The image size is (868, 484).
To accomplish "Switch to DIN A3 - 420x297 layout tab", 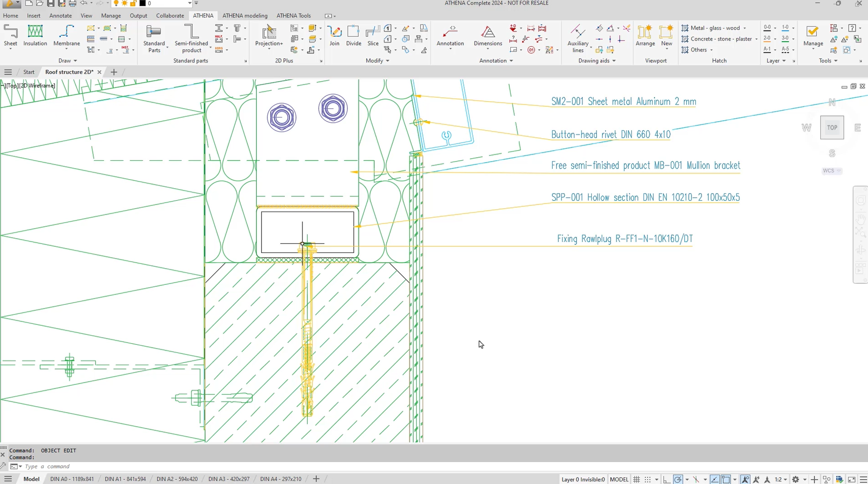I will [x=229, y=479].
